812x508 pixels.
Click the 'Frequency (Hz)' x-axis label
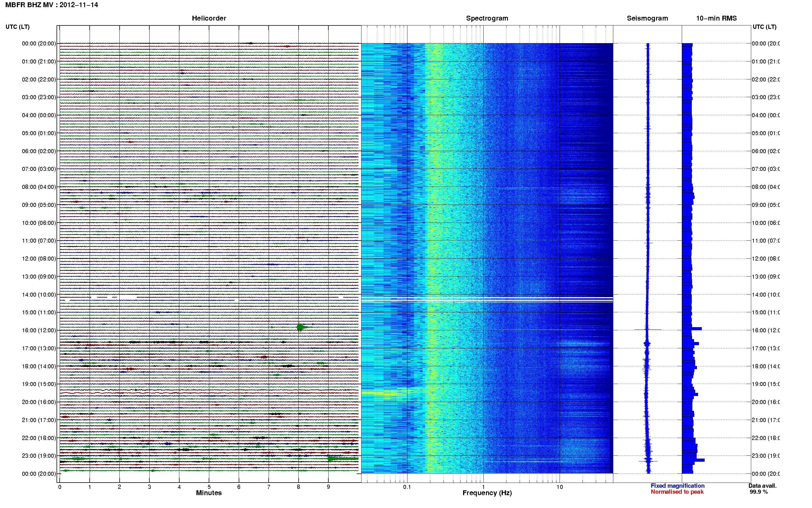[487, 493]
